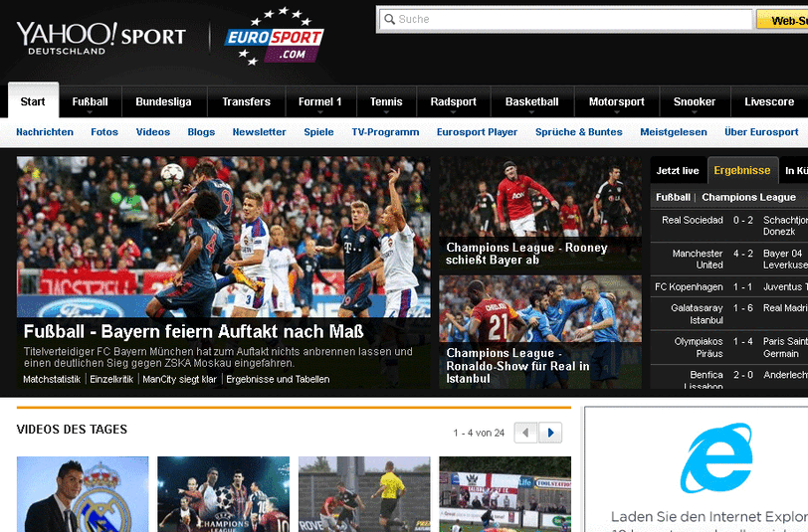This screenshot has height=532, width=808.
Task: Switch to the Ergebnisse tab
Action: (x=742, y=170)
